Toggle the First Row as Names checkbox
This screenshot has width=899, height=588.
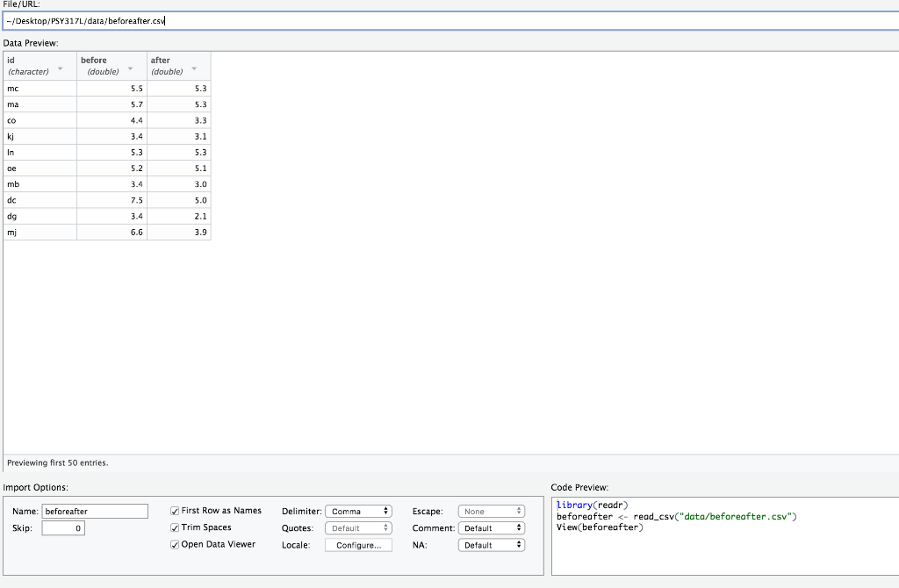175,511
